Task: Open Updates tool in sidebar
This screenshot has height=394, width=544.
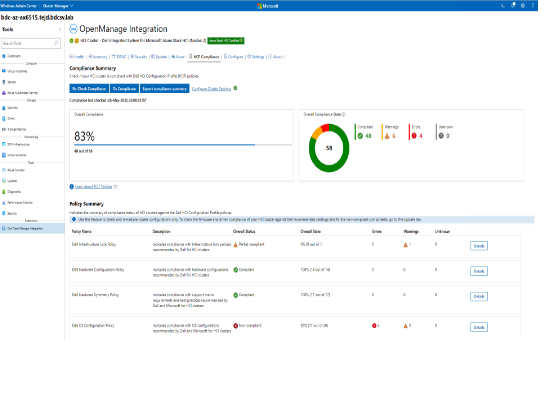Action: 10,181
